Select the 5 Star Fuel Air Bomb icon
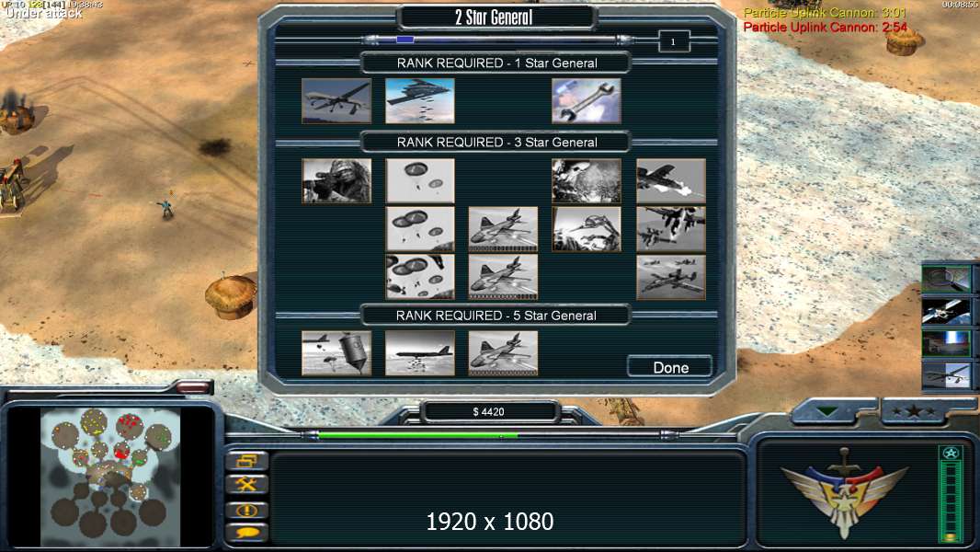The height and width of the screenshot is (552, 980). (x=336, y=353)
